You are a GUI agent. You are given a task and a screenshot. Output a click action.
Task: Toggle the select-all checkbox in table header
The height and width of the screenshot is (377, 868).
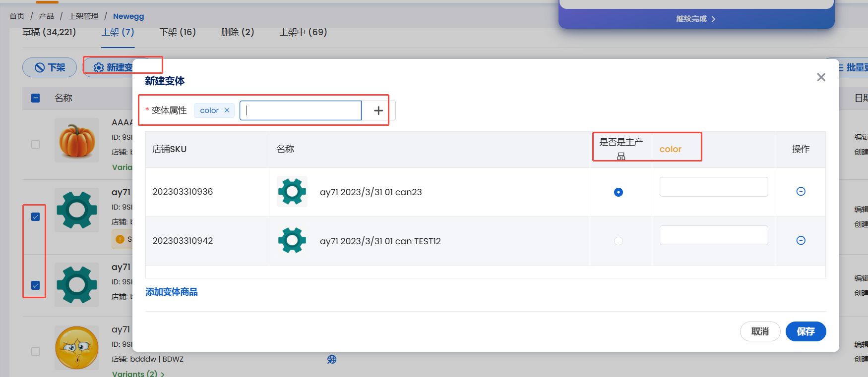click(36, 98)
